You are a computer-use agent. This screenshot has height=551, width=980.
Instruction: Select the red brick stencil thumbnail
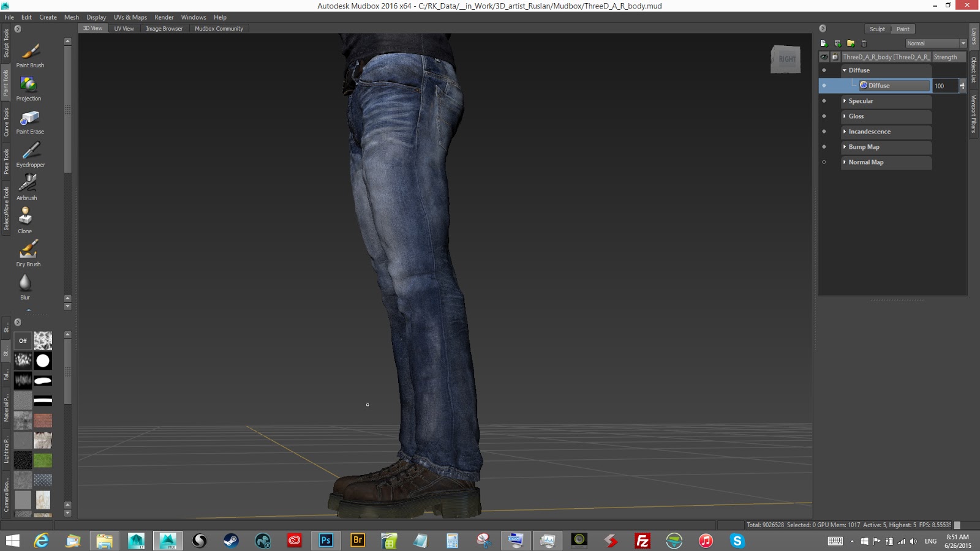pos(43,421)
